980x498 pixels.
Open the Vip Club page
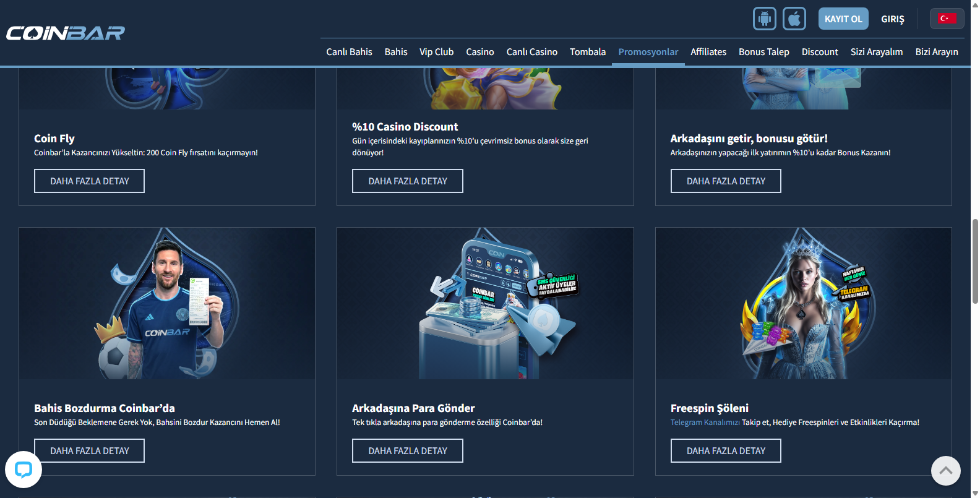[x=436, y=52]
